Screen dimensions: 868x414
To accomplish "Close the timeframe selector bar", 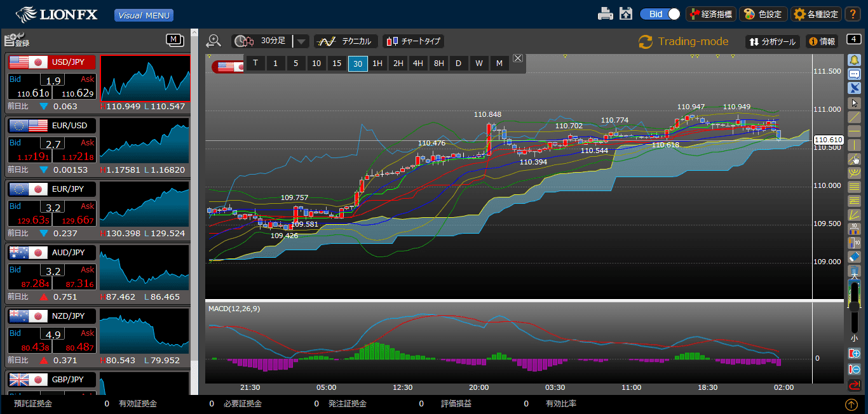I will [x=518, y=58].
